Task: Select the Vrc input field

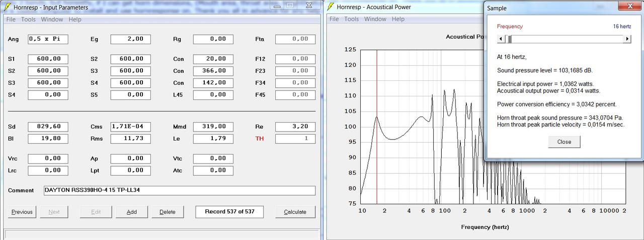Action: click(x=48, y=159)
